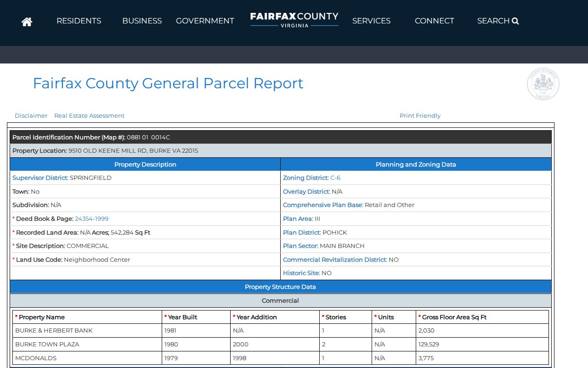Open the Supervisor District link

click(x=40, y=178)
